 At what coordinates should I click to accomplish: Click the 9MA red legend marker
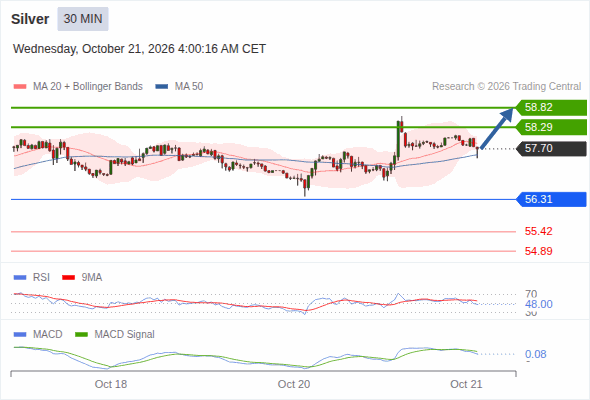(68, 278)
